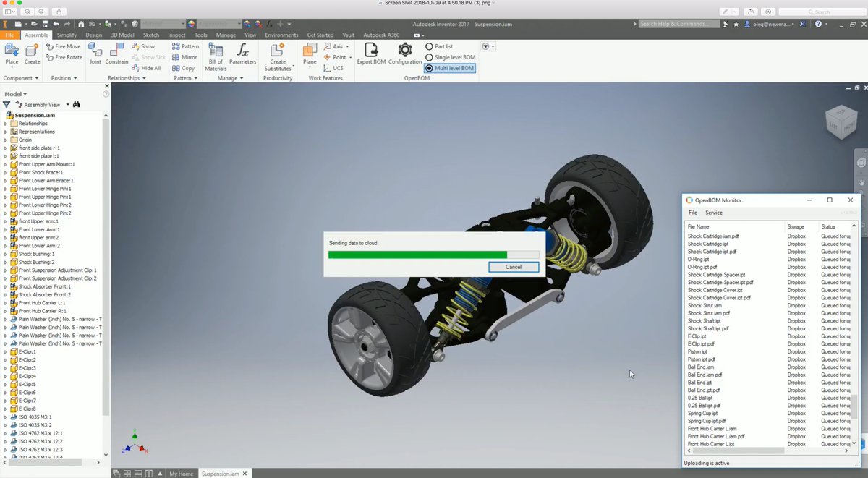Viewport: 868px width, 478px height.
Task: Switch to the Suspension.iam document tab
Action: coord(220,474)
